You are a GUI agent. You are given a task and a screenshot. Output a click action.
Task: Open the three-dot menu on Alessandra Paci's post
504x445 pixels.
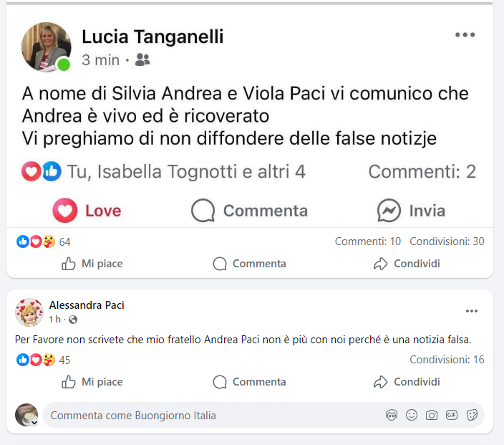point(472,311)
